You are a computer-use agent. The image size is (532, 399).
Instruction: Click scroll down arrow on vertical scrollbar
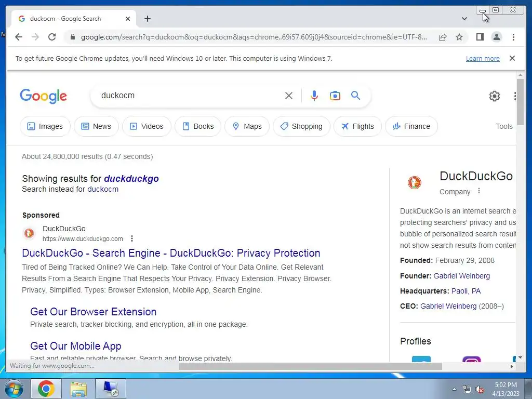pyautogui.click(x=520, y=357)
